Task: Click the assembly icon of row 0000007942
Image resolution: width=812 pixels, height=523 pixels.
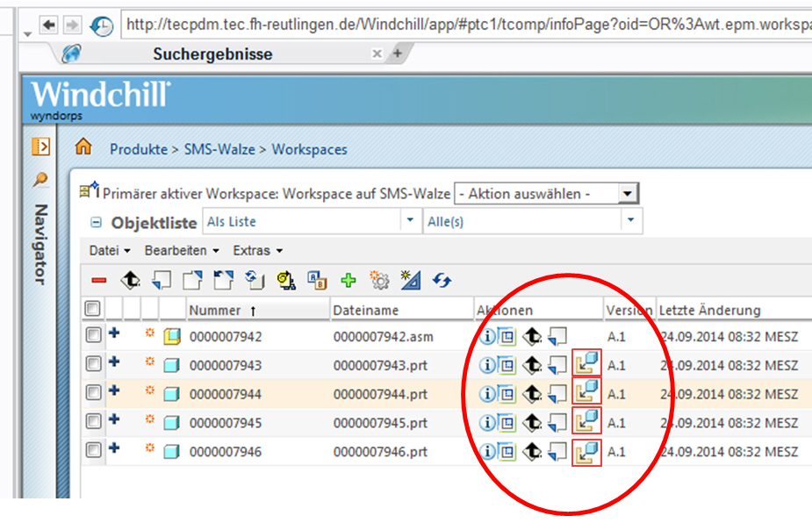Action: [x=172, y=337]
